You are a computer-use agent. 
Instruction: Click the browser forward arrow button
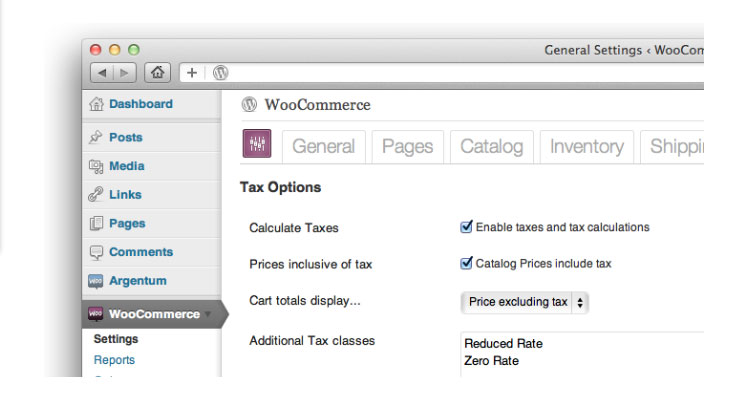tap(126, 73)
